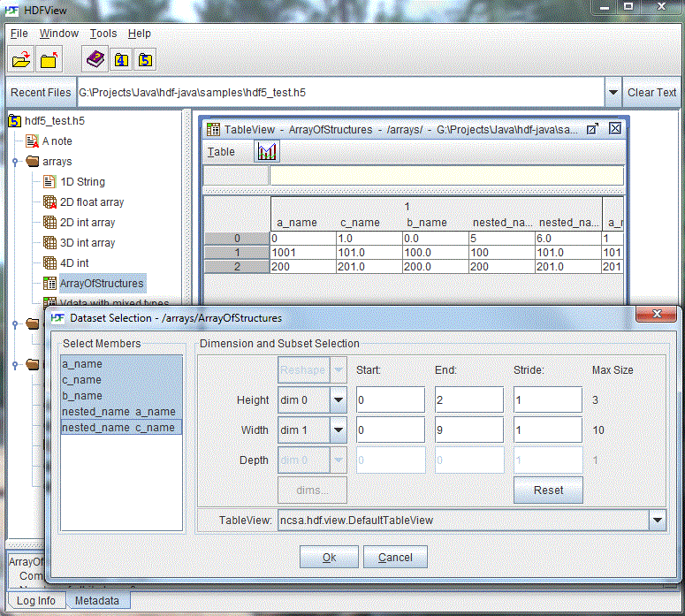The image size is (685, 616).
Task: Open the Height dimension dropdown
Action: point(339,399)
